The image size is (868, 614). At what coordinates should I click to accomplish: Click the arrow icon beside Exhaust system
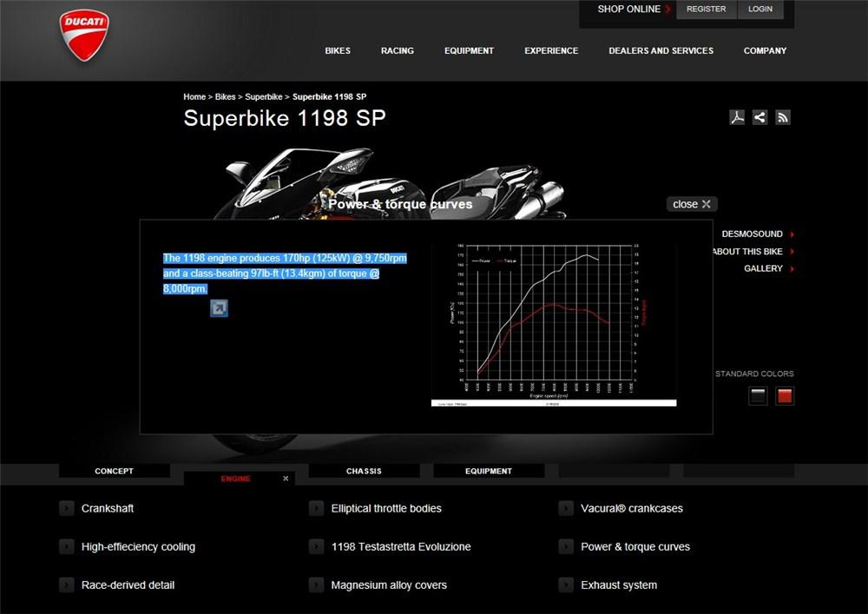566,584
